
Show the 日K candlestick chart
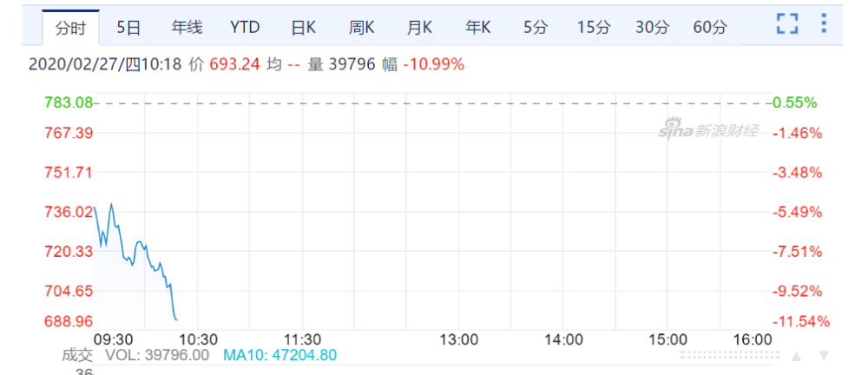(x=303, y=27)
